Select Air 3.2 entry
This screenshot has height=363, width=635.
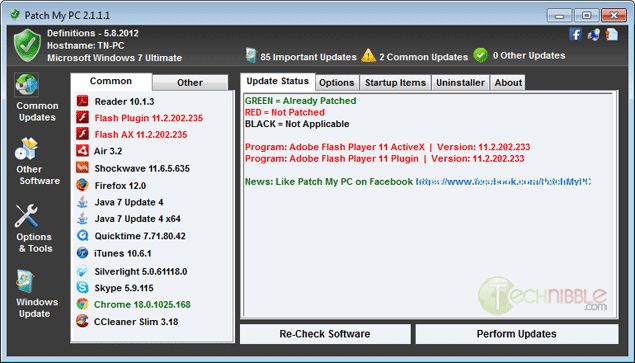click(108, 151)
